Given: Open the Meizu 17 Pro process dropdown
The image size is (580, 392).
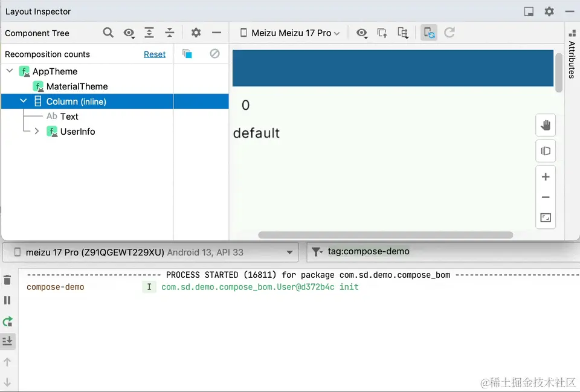Looking at the screenshot, I should [x=289, y=33].
